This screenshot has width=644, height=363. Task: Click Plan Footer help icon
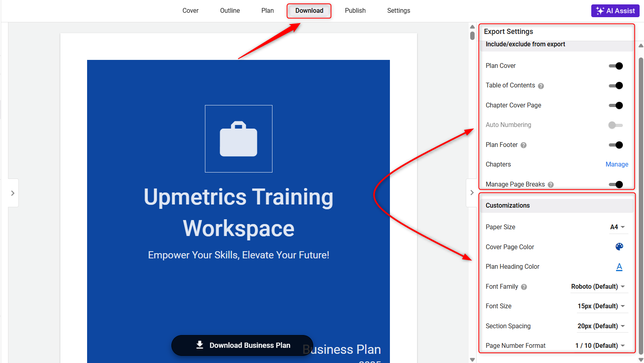pyautogui.click(x=523, y=145)
